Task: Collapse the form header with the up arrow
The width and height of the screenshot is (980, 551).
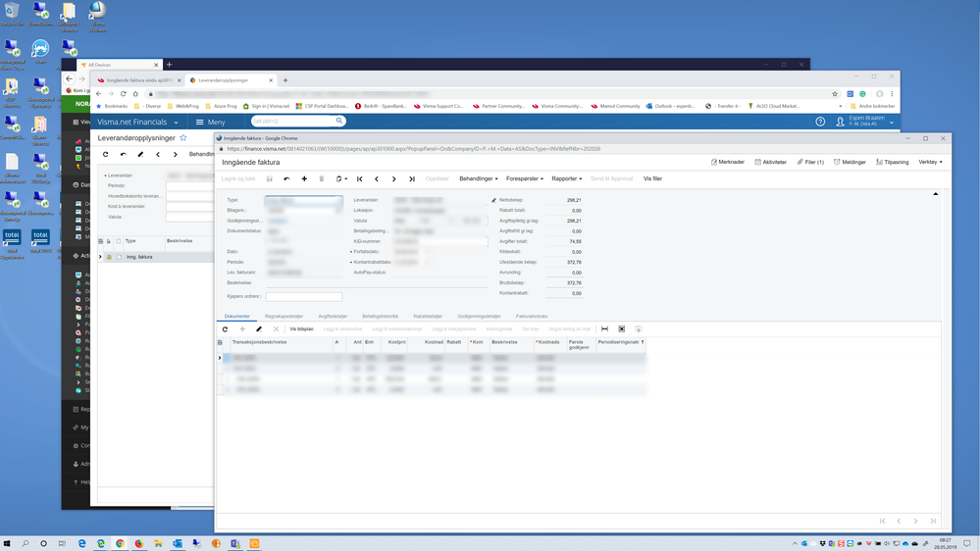Action: pos(936,194)
